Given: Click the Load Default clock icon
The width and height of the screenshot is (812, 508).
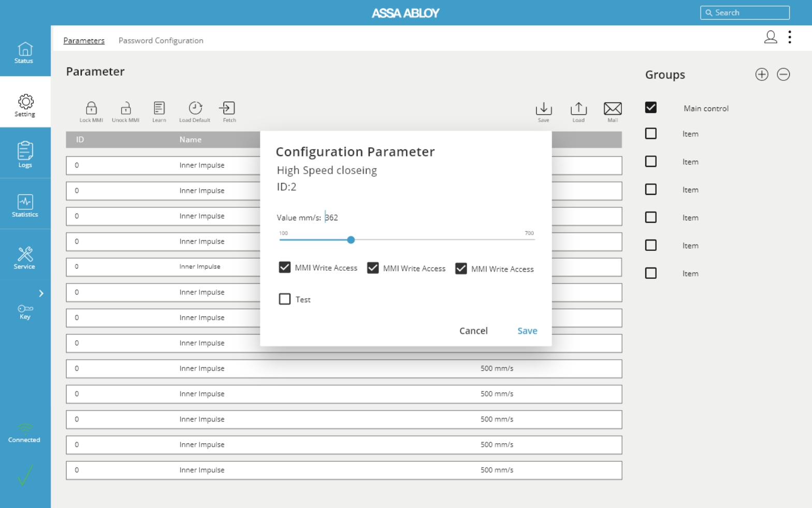Looking at the screenshot, I should tap(195, 108).
